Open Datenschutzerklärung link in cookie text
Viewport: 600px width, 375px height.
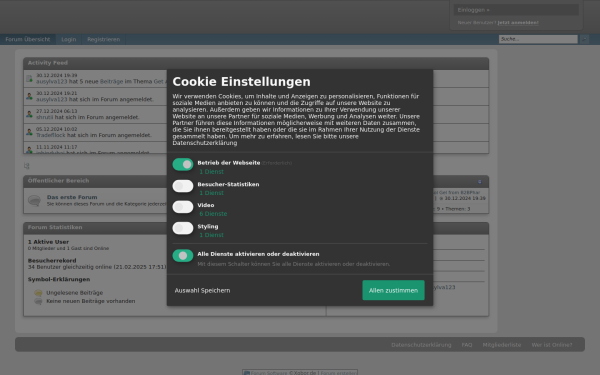click(205, 143)
